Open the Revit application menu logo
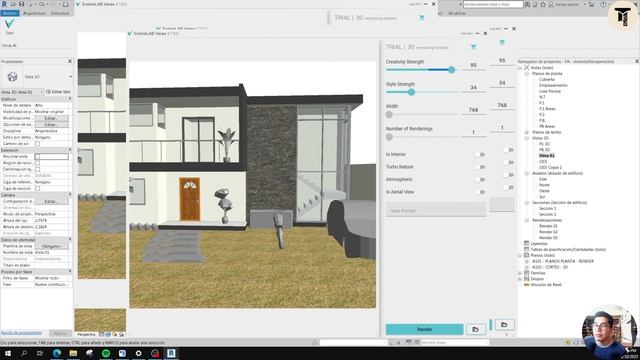The width and height of the screenshot is (640, 360). pyautogui.click(x=4, y=4)
